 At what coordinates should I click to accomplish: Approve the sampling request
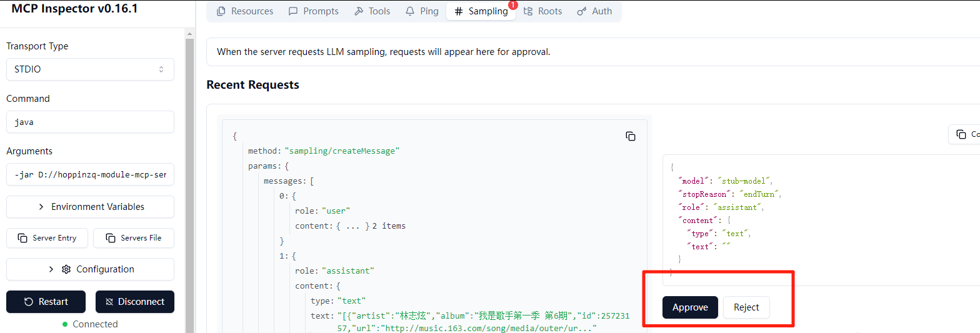coord(690,307)
